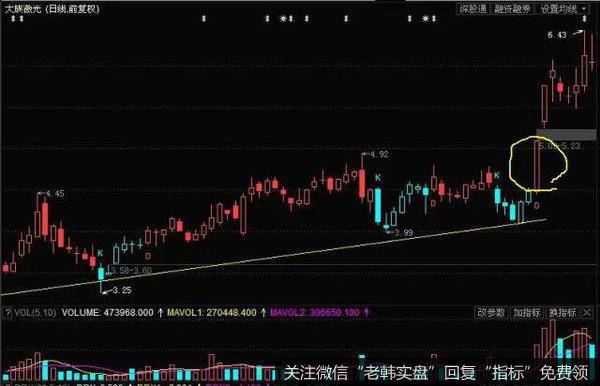Click the MAVOL1: 270448.400 value
600x386 pixels.
click(212, 313)
